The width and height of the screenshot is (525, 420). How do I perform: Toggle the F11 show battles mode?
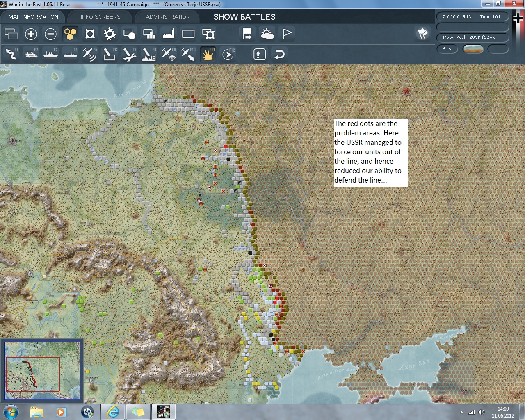click(x=208, y=54)
